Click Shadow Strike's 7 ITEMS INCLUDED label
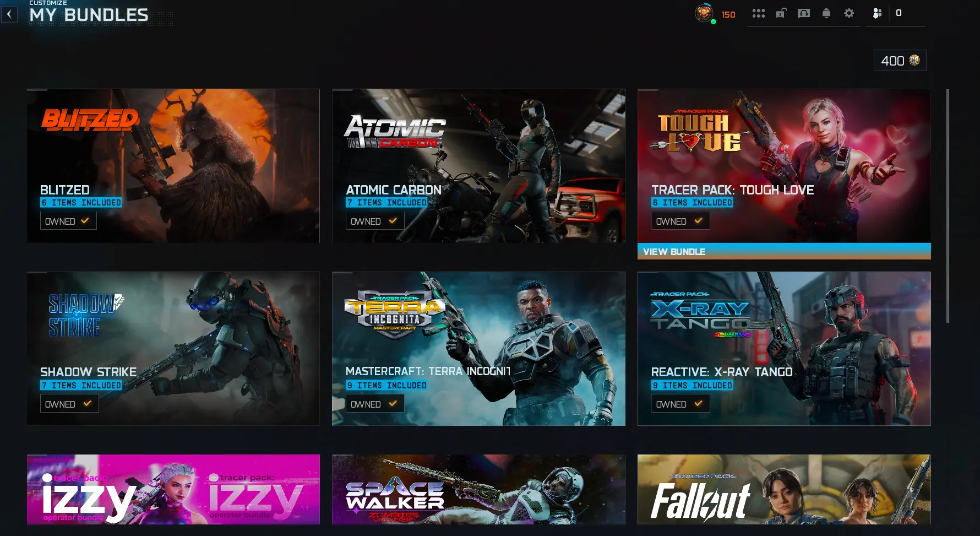The image size is (980, 536). pyautogui.click(x=81, y=386)
